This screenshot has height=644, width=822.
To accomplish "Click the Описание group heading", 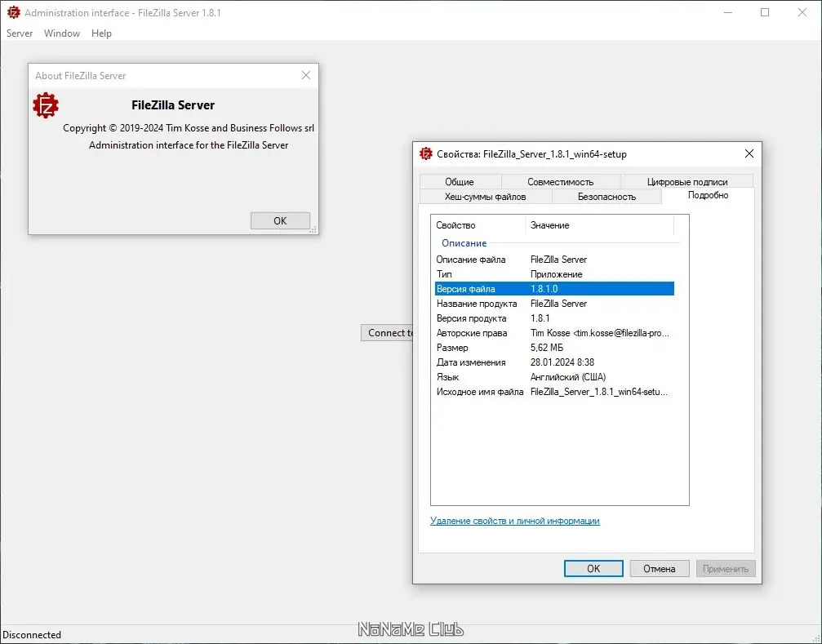I will pos(464,243).
